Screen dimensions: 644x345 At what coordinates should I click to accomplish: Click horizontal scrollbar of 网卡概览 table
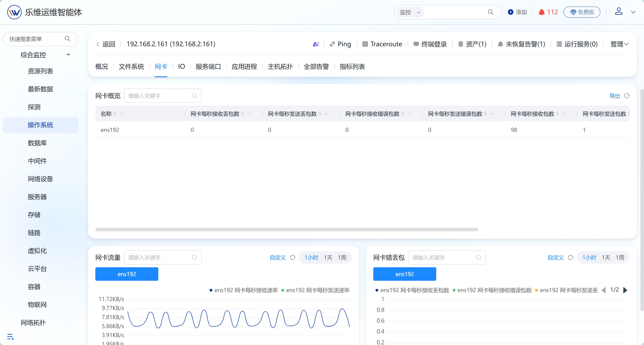pyautogui.click(x=286, y=229)
